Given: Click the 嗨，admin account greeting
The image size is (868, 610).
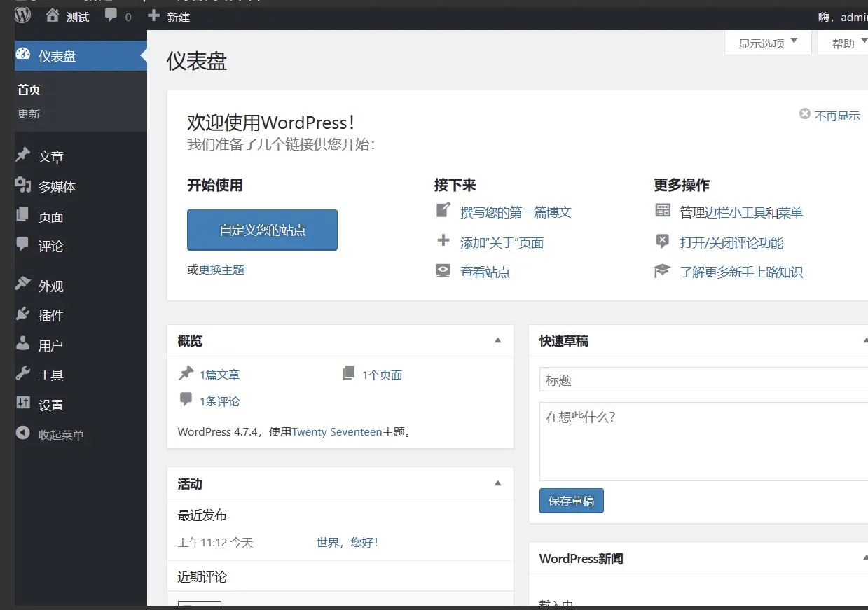Looking at the screenshot, I should point(843,17).
